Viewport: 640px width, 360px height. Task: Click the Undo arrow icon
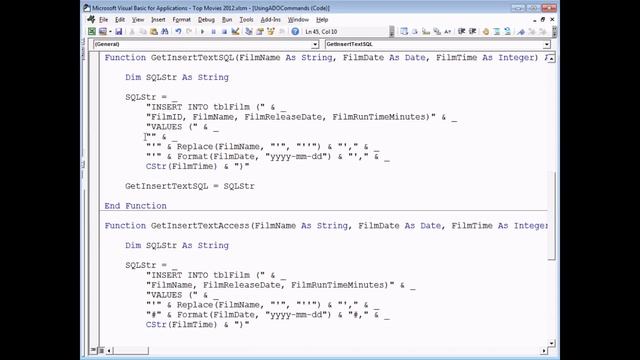click(x=178, y=31)
